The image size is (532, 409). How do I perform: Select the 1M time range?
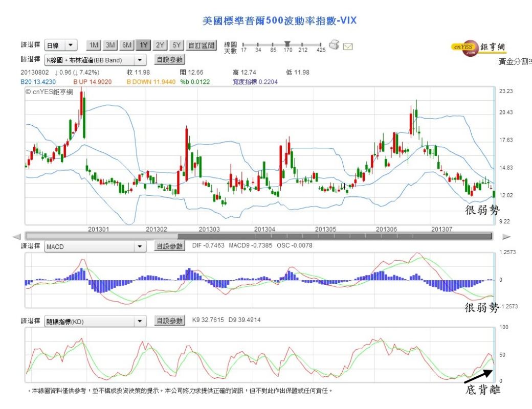pyautogui.click(x=93, y=45)
